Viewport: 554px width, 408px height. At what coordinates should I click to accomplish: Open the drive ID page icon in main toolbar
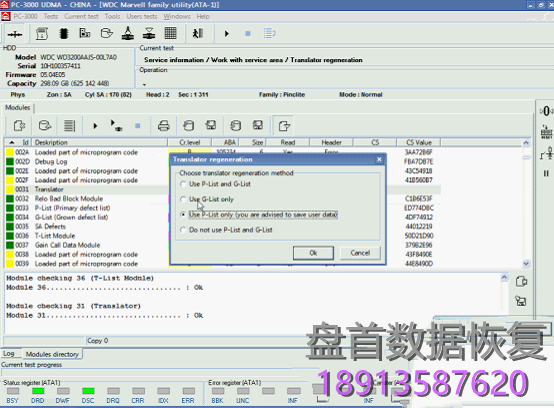(x=42, y=34)
